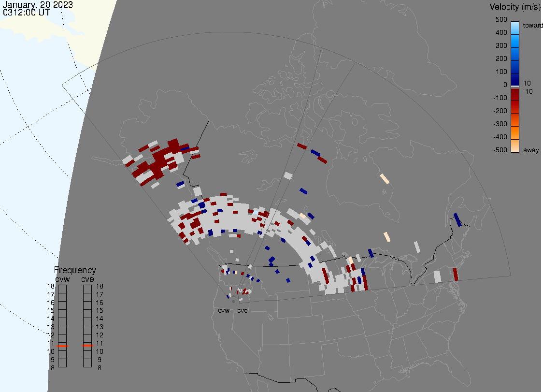Viewport: 543px width, 392px height.
Task: Click the '8' label left of the cvw frequency bar
Action: 53,368
